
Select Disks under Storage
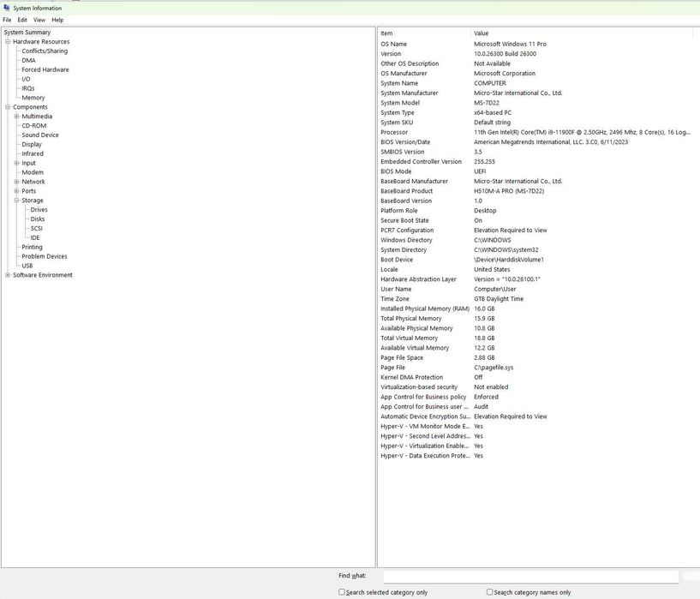38,219
